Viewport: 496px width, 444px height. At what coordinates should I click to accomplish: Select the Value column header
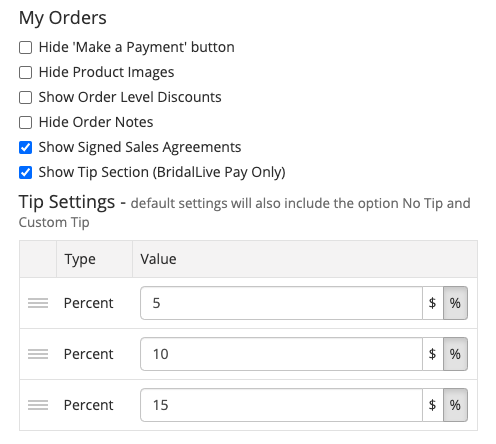(x=158, y=259)
